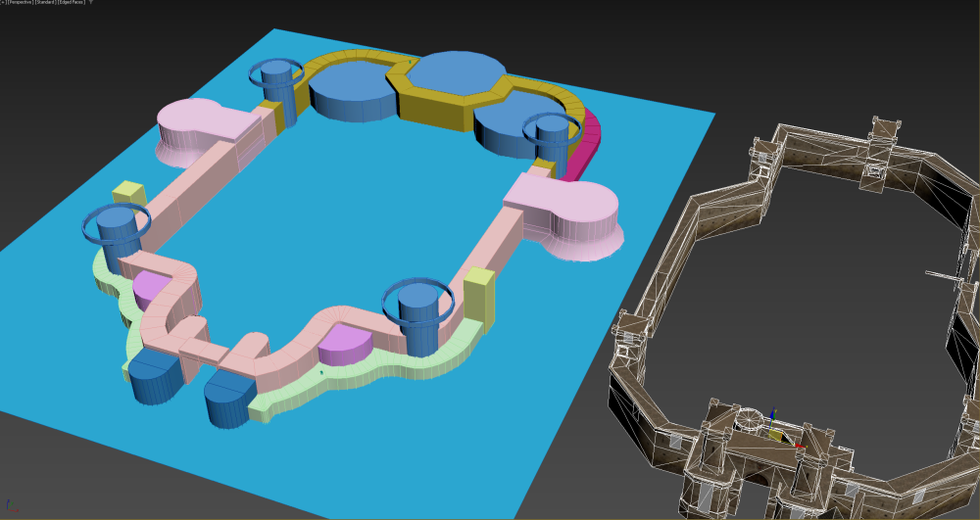Select the magenta curved wall segment
The width and height of the screenshot is (980, 520).
pos(586,150)
